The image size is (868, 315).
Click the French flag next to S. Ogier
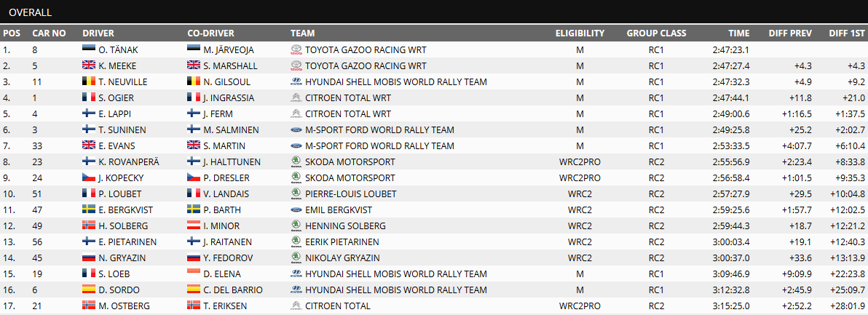pos(89,97)
